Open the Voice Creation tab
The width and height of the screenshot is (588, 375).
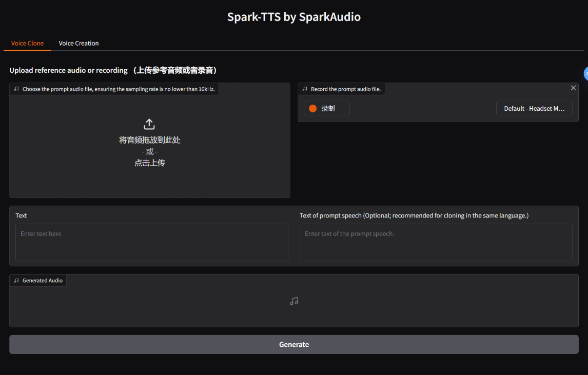[79, 43]
